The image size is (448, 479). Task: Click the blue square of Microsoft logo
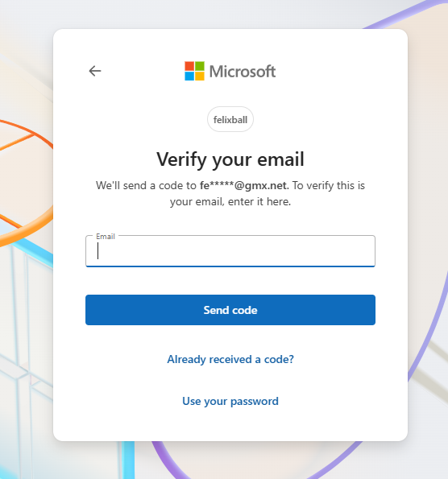coord(189,76)
